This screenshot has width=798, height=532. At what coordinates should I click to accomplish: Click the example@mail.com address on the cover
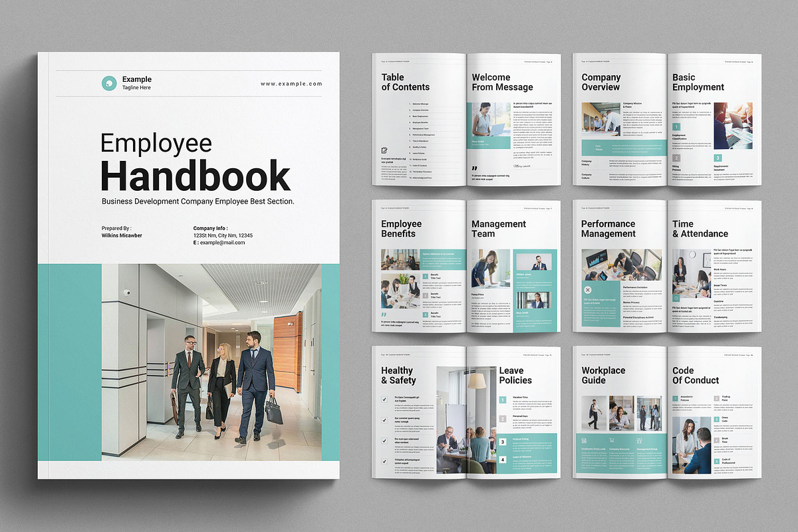[x=222, y=243]
